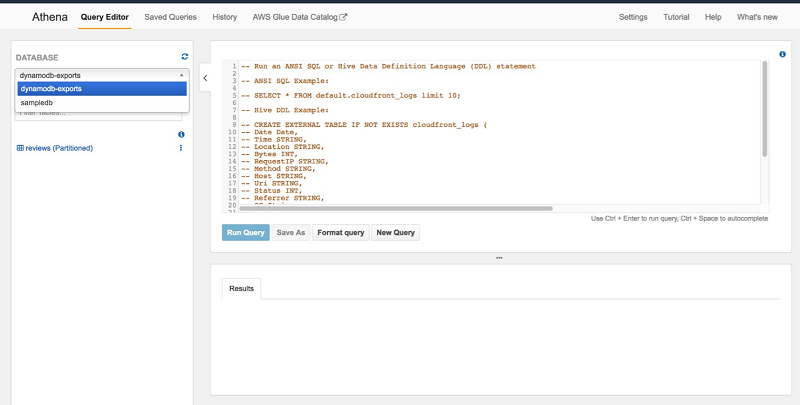Go to the History tab
Image resolution: width=800 pixels, height=405 pixels.
click(x=224, y=17)
